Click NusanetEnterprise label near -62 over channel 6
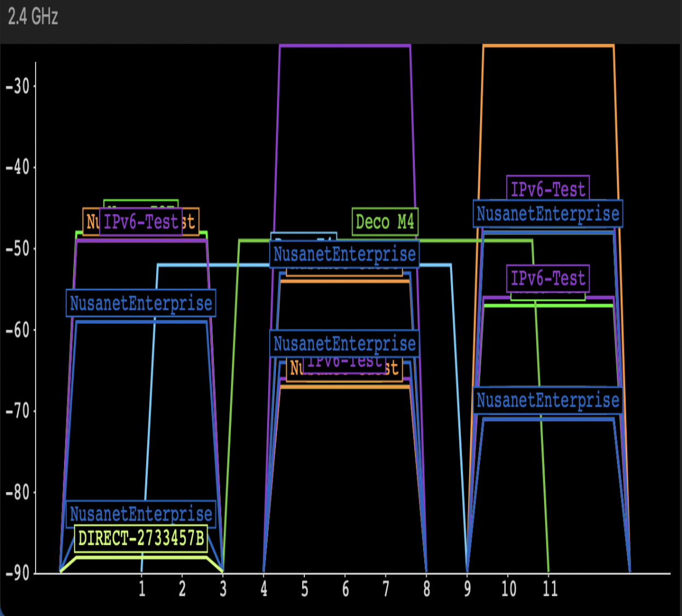This screenshot has height=616, width=682. click(344, 344)
